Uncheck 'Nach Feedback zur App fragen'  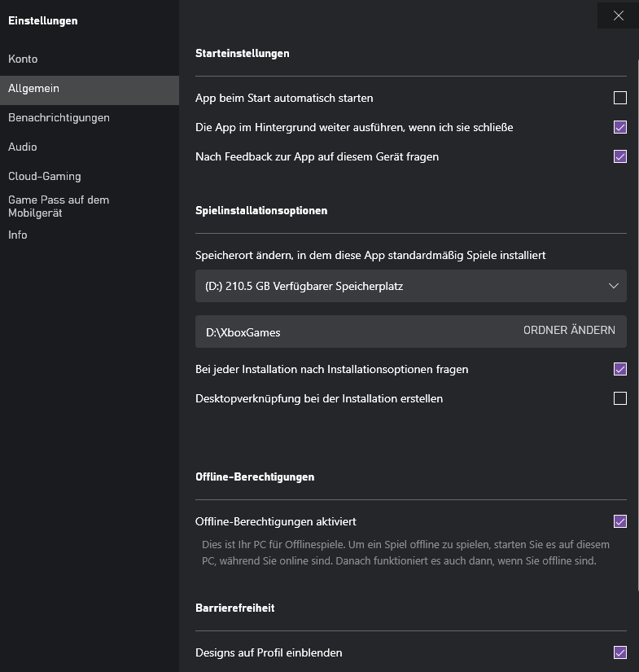[620, 156]
